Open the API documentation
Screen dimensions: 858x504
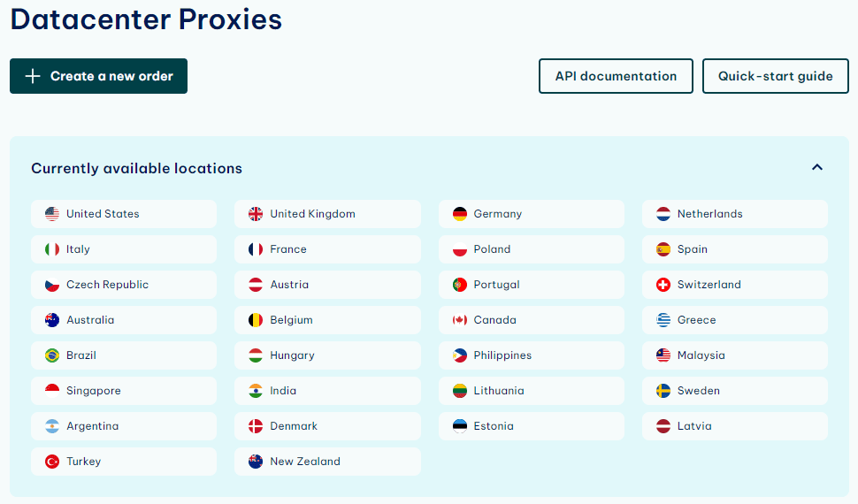pos(616,76)
